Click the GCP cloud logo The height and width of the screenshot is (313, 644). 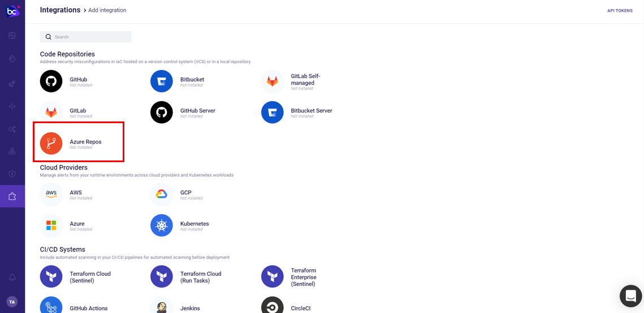tap(161, 194)
